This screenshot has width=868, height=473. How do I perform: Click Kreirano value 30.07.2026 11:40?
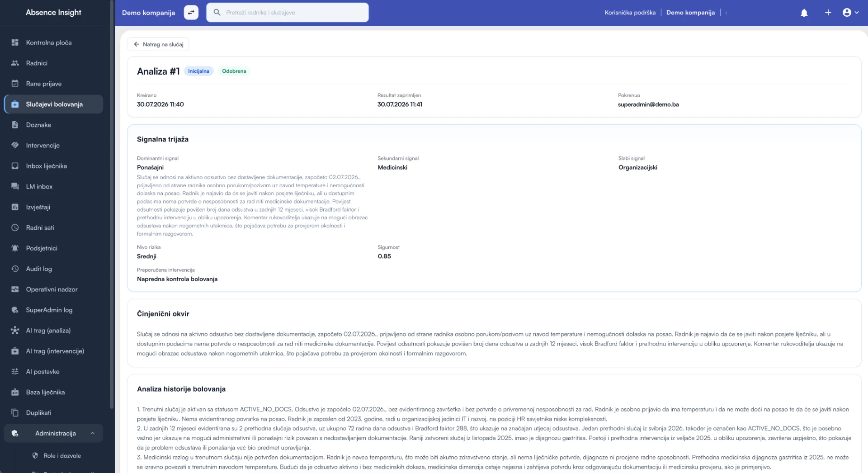(160, 104)
